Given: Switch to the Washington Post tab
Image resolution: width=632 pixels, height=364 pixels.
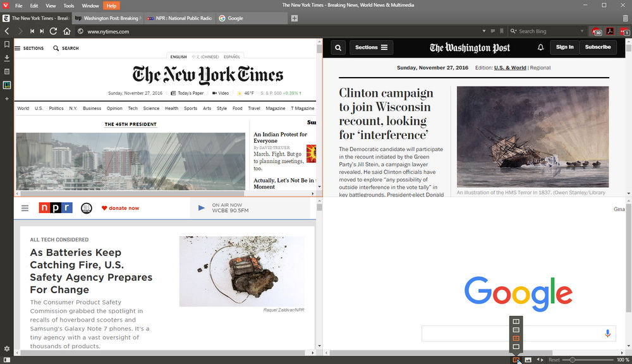Looking at the screenshot, I should 107,18.
